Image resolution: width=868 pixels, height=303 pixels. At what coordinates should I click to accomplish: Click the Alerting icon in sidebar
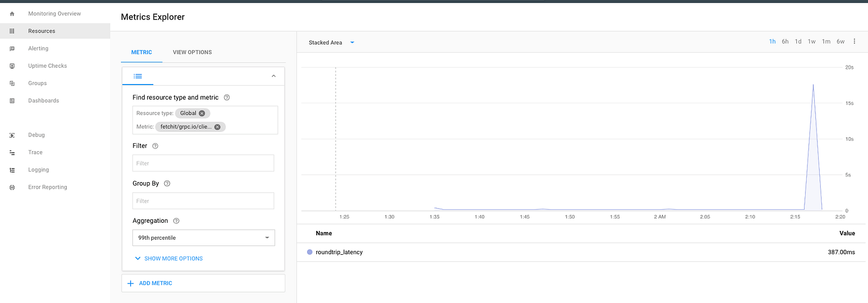tap(12, 48)
